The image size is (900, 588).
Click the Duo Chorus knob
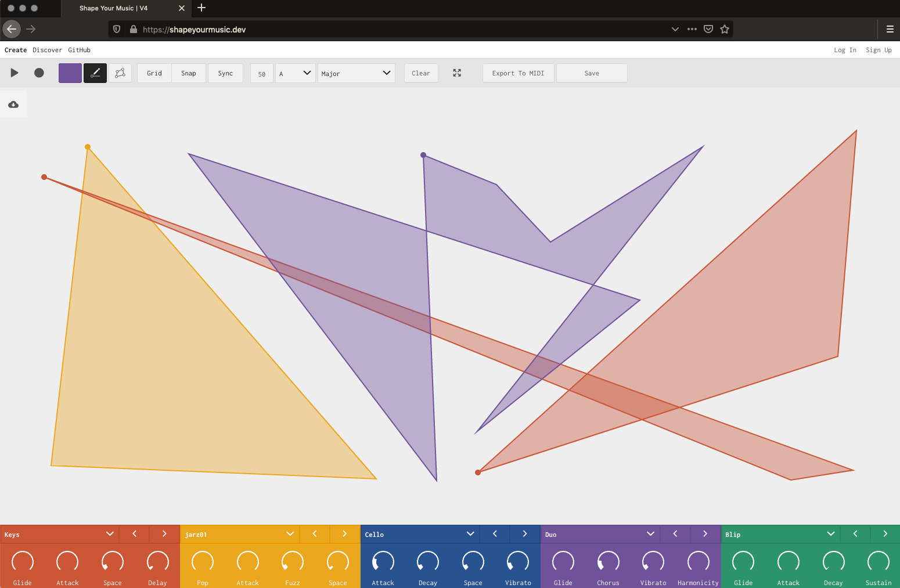[x=608, y=561]
